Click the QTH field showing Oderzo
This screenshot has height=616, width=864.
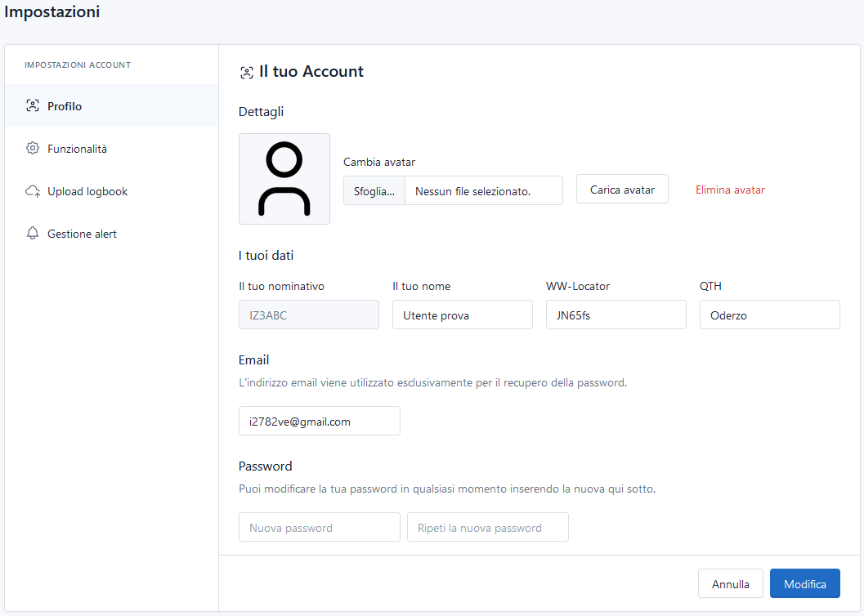pos(769,315)
